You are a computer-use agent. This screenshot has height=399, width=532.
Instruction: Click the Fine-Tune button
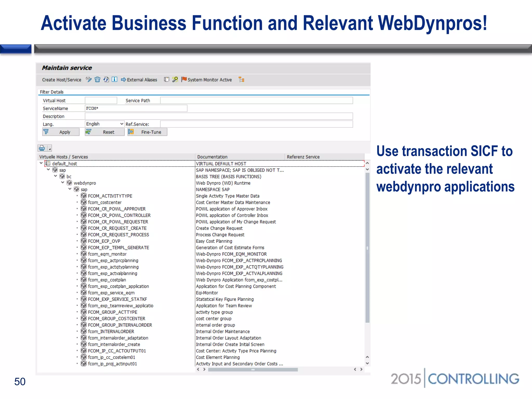pyautogui.click(x=147, y=132)
